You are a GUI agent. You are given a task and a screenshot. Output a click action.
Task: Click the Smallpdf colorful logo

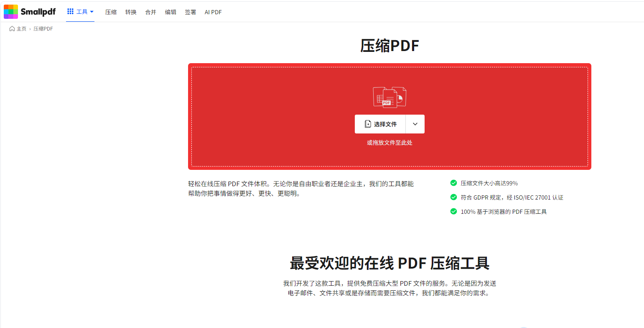[x=11, y=12]
